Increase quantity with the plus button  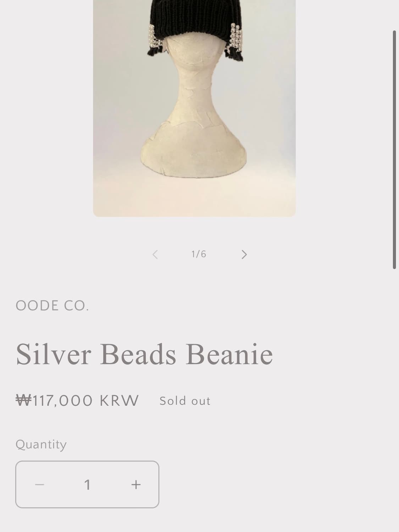pyautogui.click(x=136, y=484)
